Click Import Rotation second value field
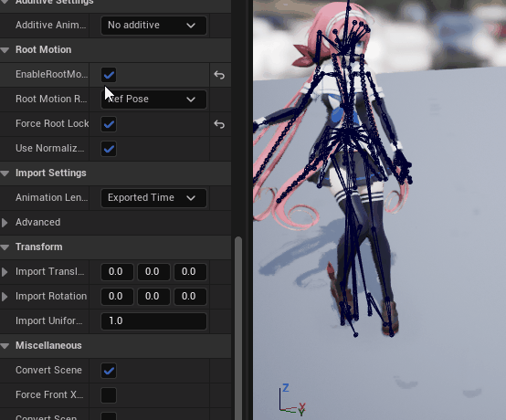This screenshot has width=506, height=420. [x=153, y=297]
